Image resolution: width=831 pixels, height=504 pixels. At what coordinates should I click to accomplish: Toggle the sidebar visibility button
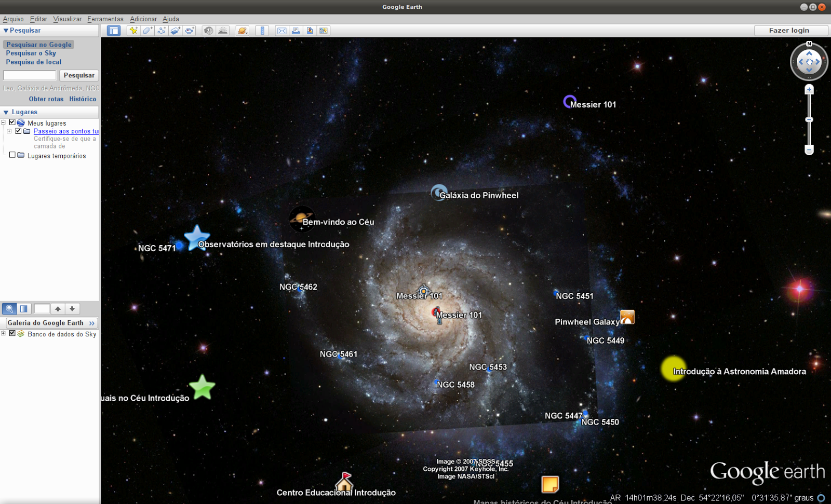113,31
